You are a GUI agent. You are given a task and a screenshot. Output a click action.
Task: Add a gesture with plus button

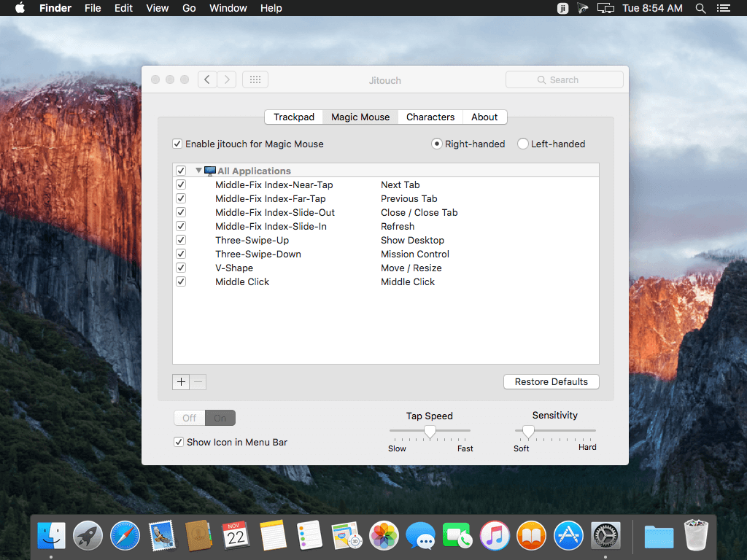tap(181, 381)
